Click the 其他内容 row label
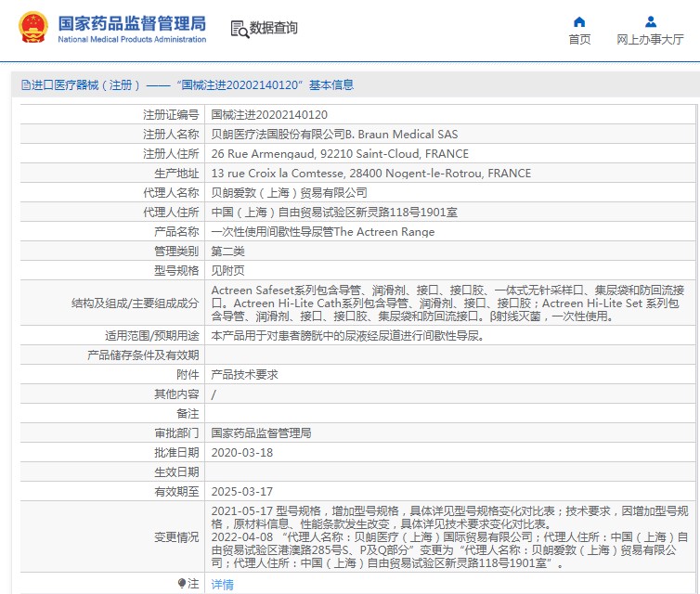The height and width of the screenshot is (594, 700). click(x=176, y=394)
